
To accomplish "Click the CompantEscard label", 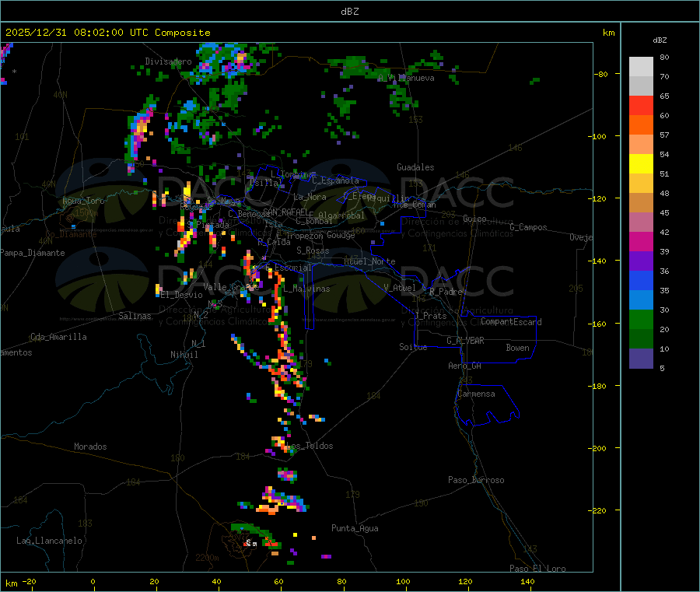I will [x=511, y=321].
